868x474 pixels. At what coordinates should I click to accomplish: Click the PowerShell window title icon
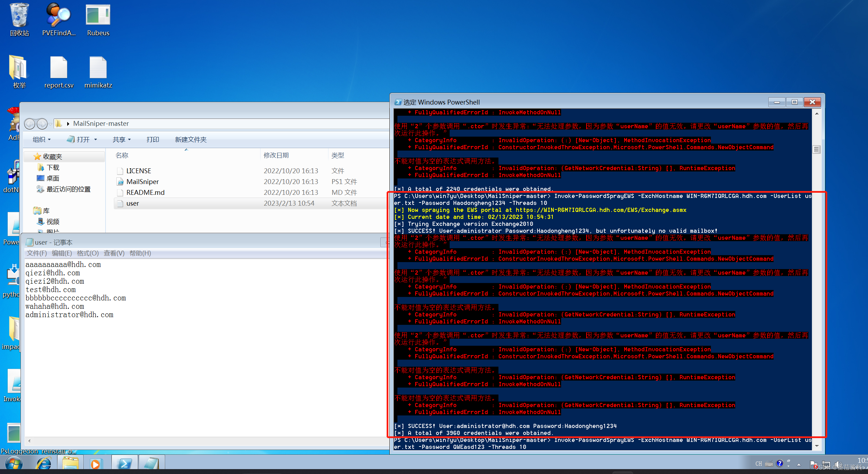398,102
